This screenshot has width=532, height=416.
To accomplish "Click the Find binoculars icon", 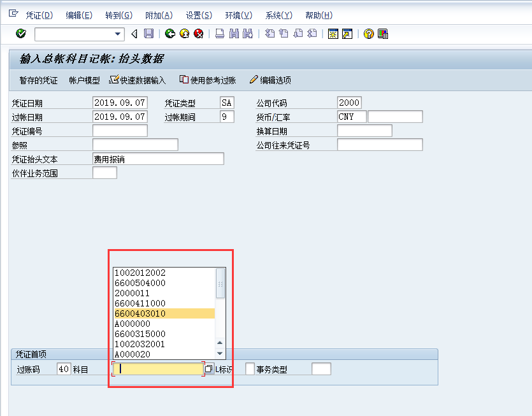I will coord(234,34).
